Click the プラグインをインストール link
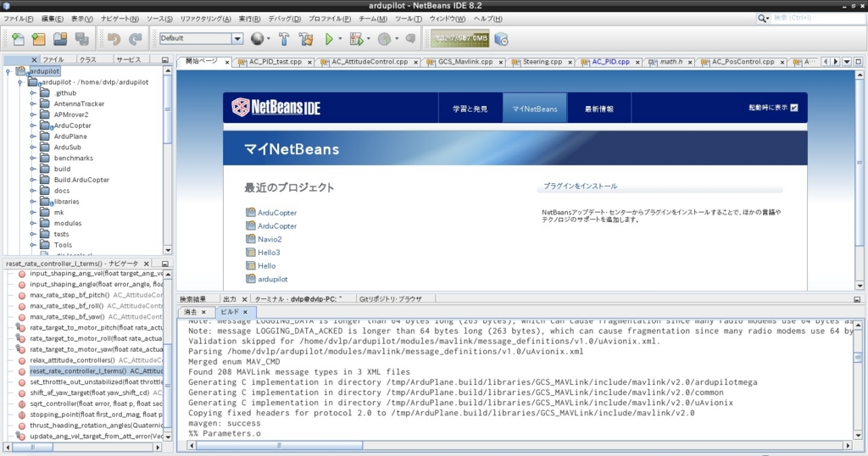 click(580, 186)
